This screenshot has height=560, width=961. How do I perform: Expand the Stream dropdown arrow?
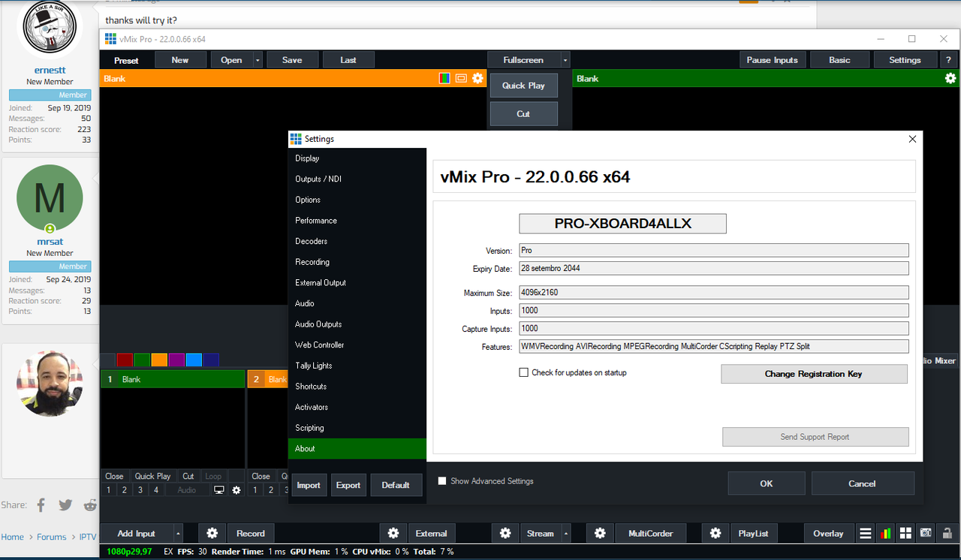[566, 534]
